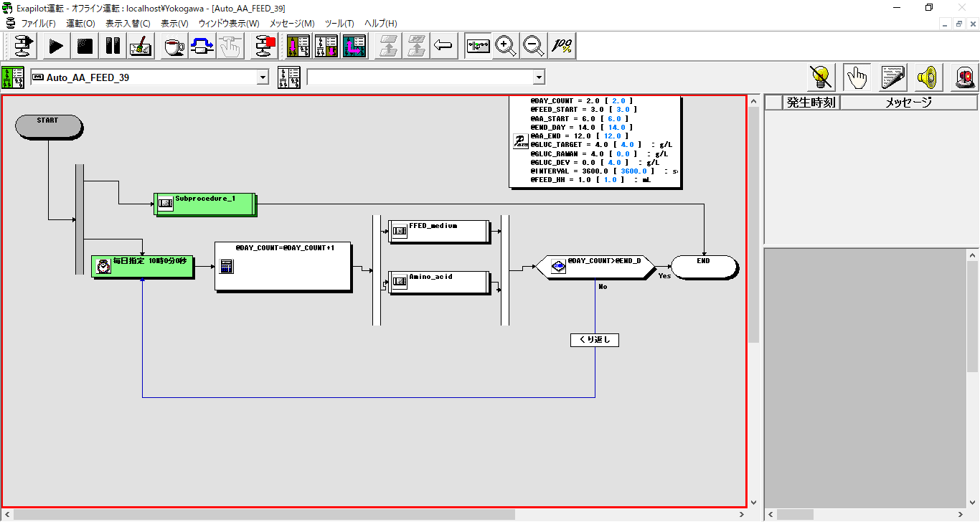Toggle the crossed-out light bulb button
The height and width of the screenshot is (522, 980).
point(821,76)
